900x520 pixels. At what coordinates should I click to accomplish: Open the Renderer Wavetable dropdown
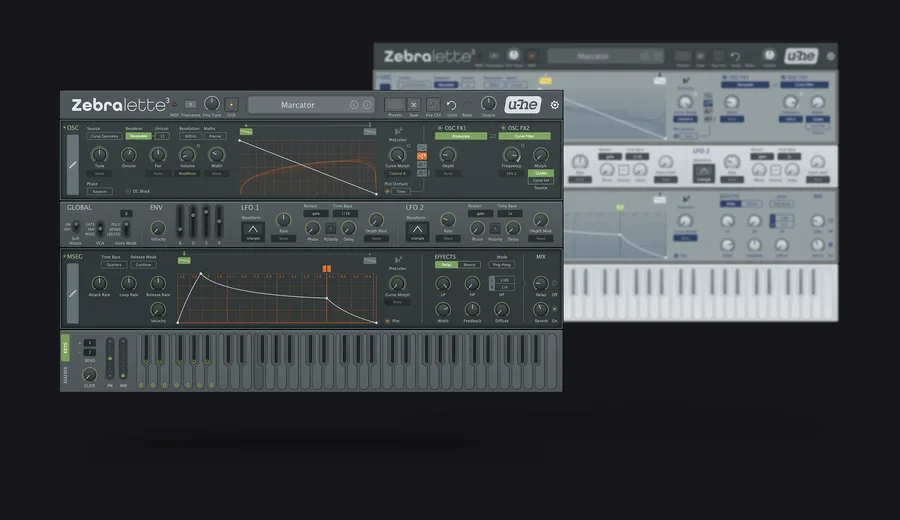point(138,136)
